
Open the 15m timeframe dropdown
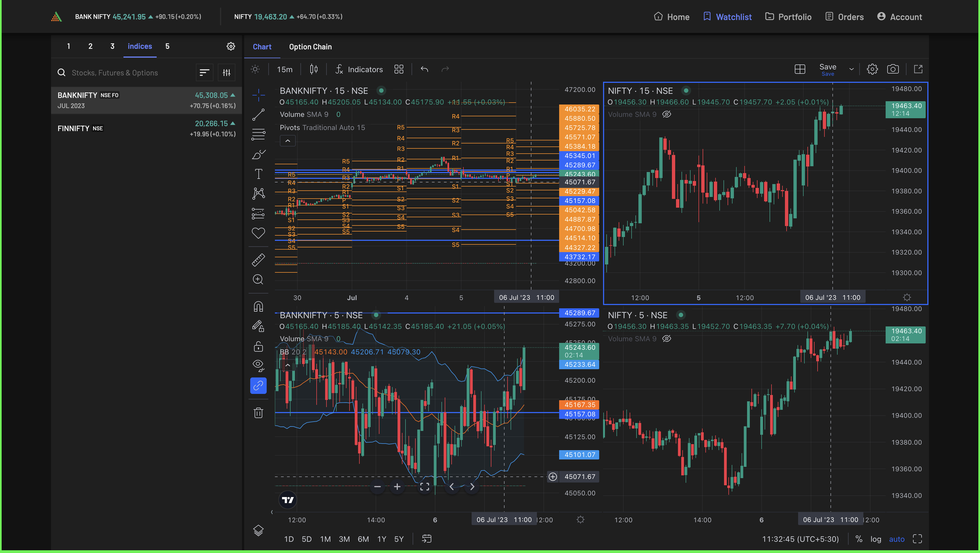(285, 69)
